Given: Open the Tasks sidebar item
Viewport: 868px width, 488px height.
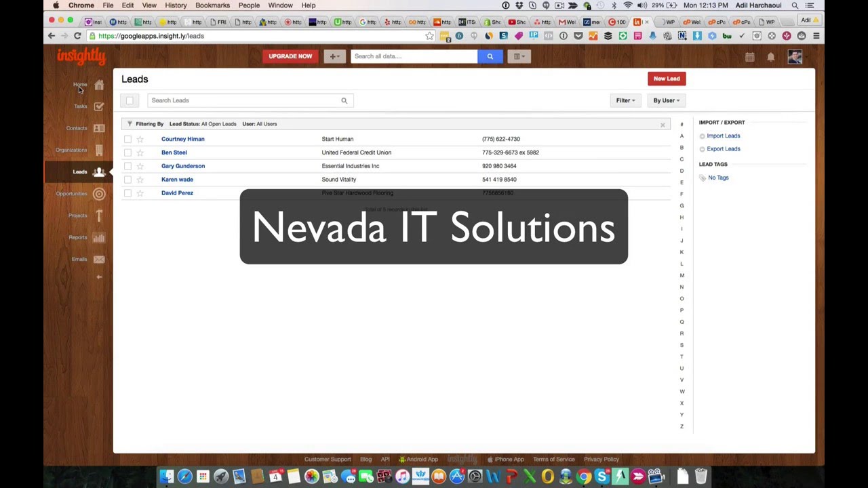Looking at the screenshot, I should tap(89, 106).
